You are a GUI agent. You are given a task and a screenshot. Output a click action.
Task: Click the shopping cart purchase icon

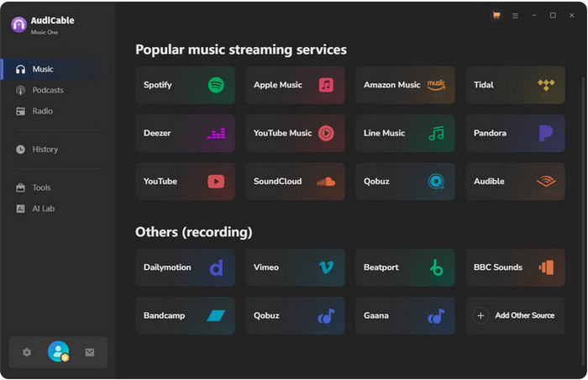[x=496, y=15]
